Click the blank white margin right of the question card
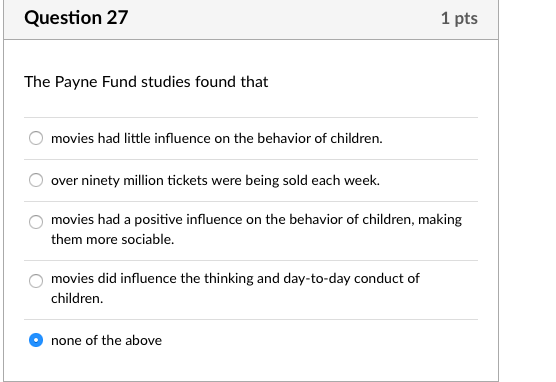 [527, 191]
